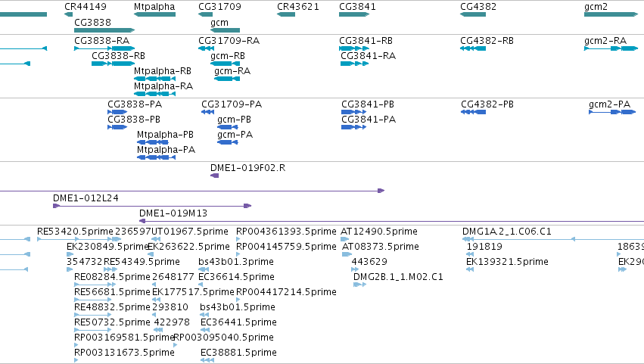Select transcript gcm-RB
Screen dimensions: 644x364
[x=228, y=56]
